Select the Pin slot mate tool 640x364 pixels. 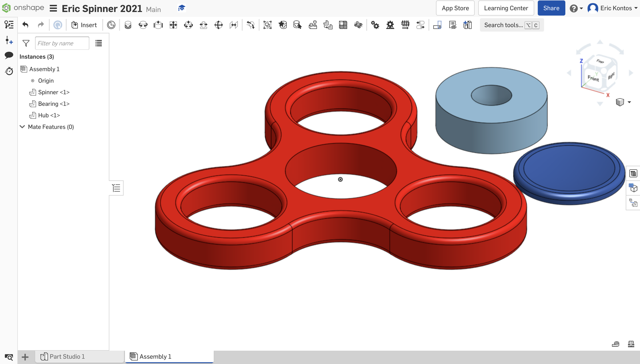pos(203,25)
